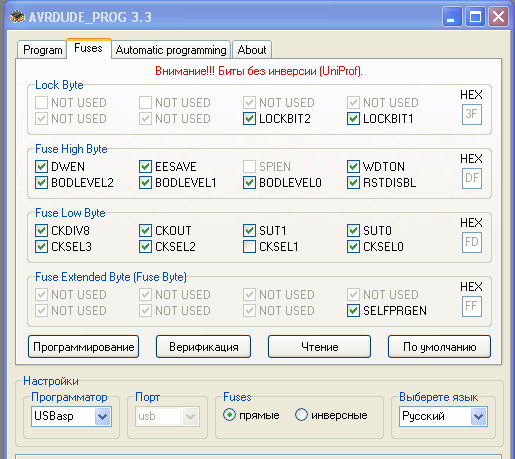Toggle the CKSEL0 checkbox
The image size is (515, 459).
coord(353,247)
